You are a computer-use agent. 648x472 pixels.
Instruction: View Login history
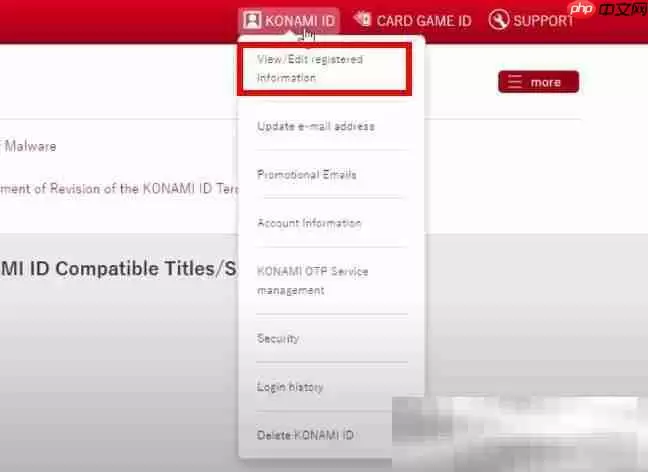[290, 387]
